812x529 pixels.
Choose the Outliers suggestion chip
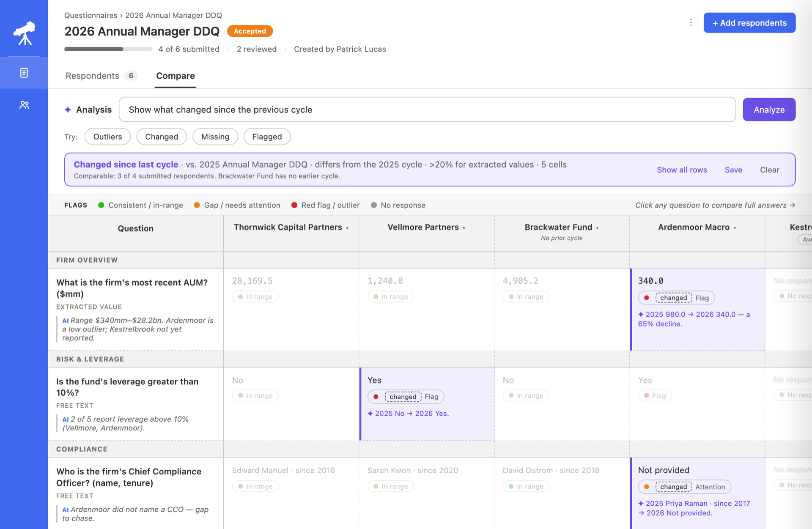click(108, 137)
